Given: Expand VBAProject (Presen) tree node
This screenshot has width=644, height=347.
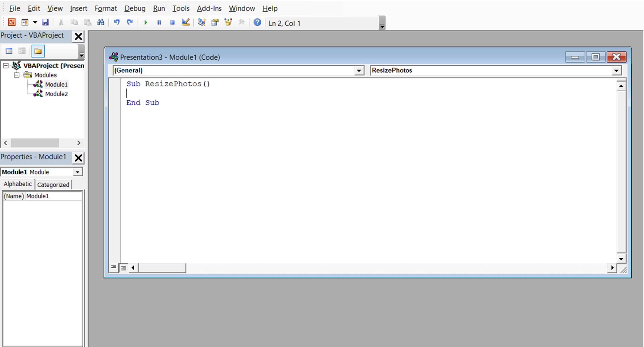Looking at the screenshot, I should click(5, 65).
